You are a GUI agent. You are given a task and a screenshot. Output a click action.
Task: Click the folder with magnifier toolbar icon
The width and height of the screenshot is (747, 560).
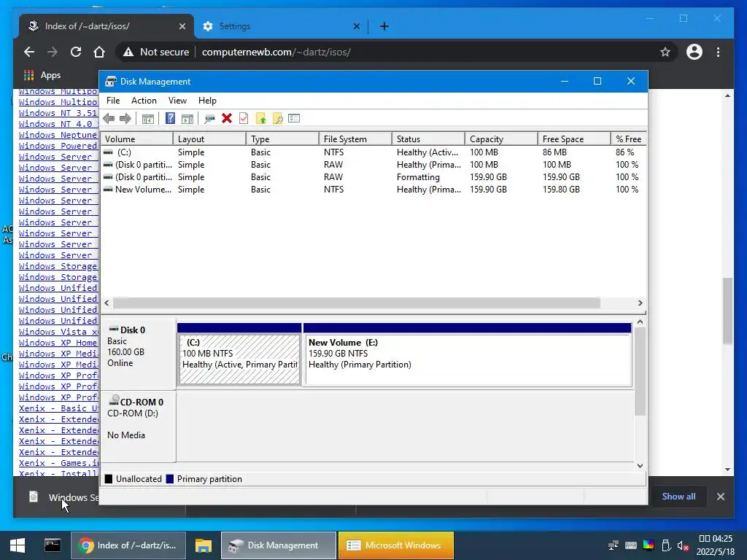tap(277, 119)
